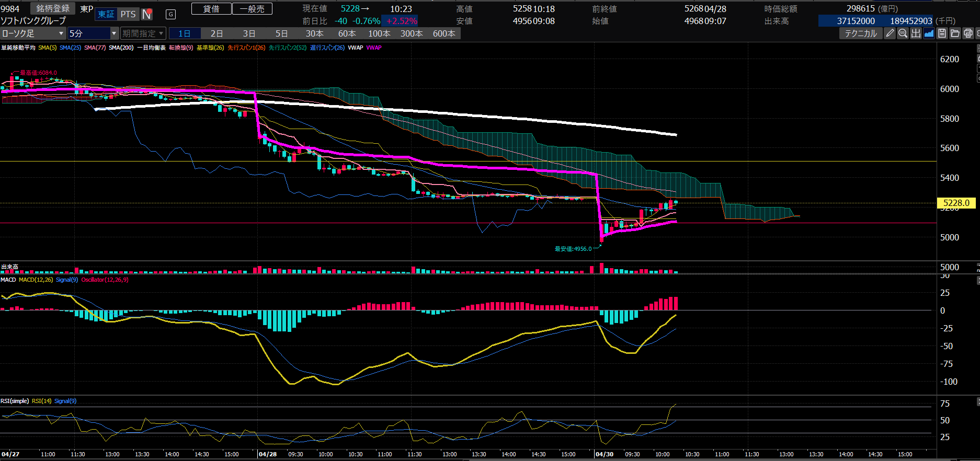The width and height of the screenshot is (980, 461).
Task: Save chart with floppy disk icon
Action: coord(942,33)
